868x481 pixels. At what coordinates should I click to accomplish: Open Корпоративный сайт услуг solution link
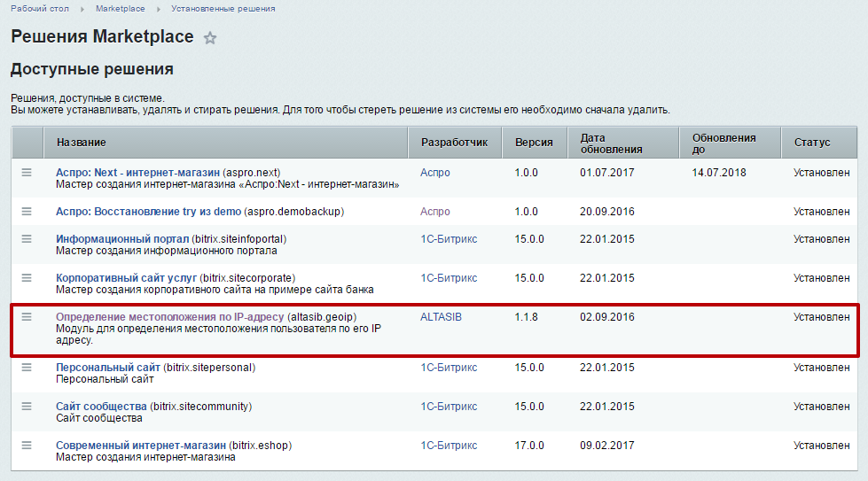pos(126,277)
